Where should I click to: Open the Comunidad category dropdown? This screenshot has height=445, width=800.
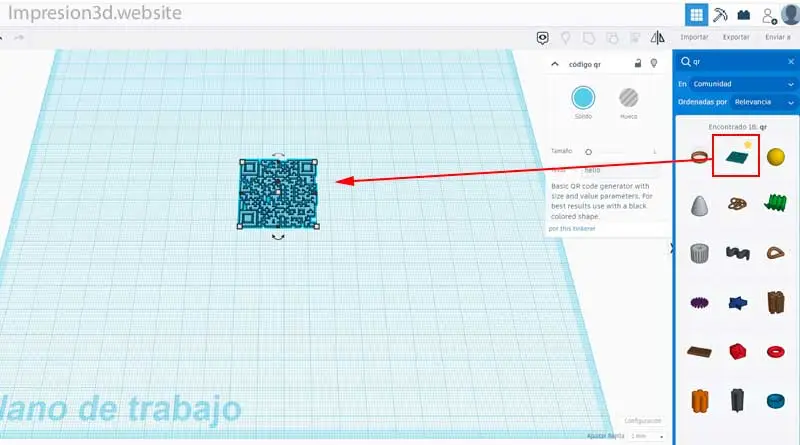tap(742, 84)
